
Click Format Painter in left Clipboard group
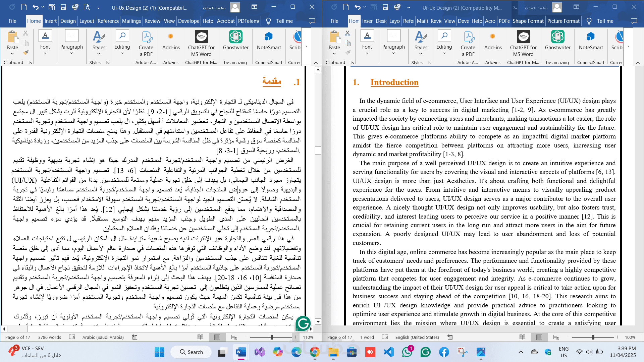coord(26,52)
